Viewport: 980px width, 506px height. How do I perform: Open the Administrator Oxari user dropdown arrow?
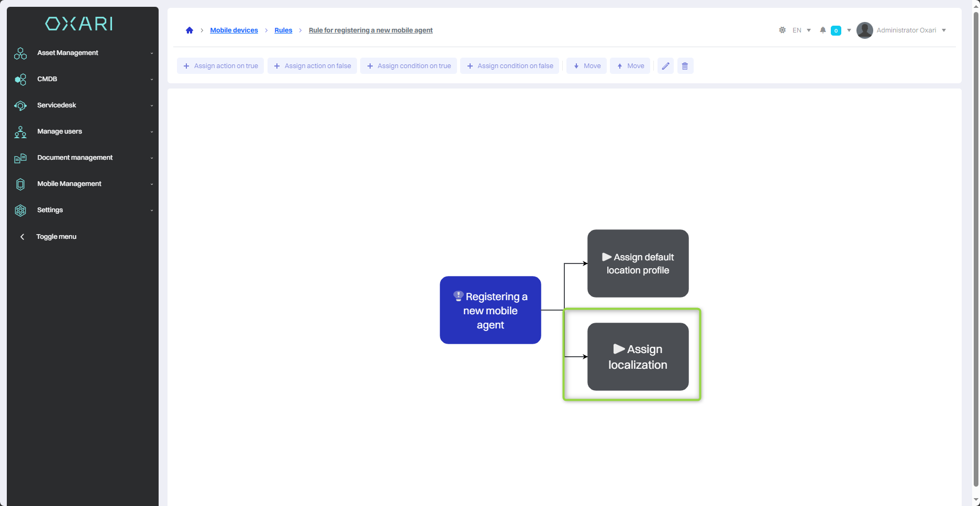(944, 30)
